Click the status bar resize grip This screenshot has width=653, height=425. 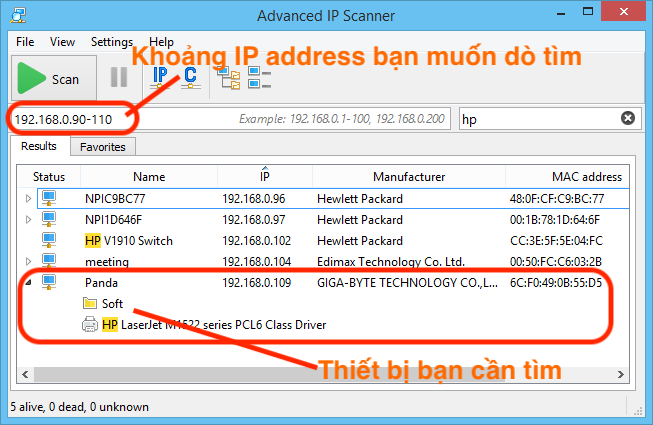coord(638,411)
